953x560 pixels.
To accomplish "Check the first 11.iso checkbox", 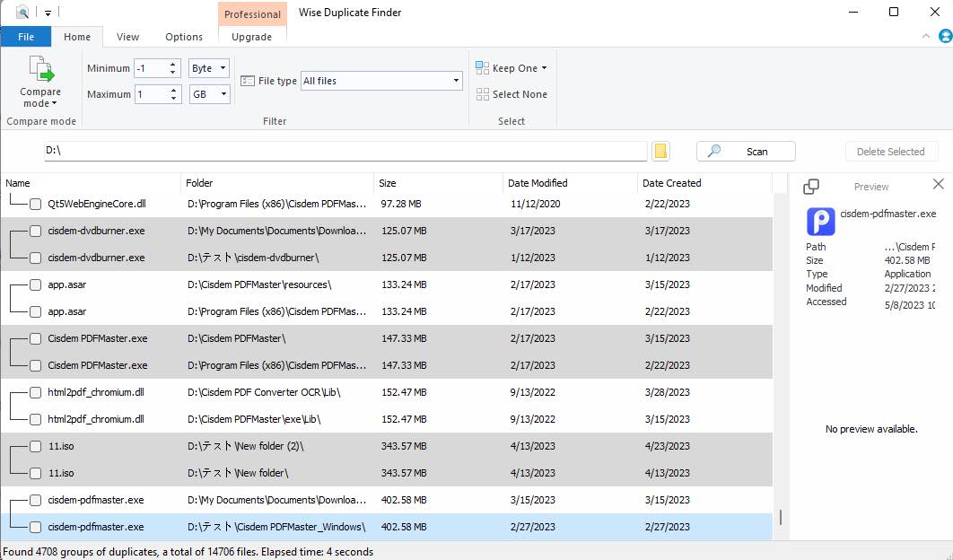I will click(36, 446).
